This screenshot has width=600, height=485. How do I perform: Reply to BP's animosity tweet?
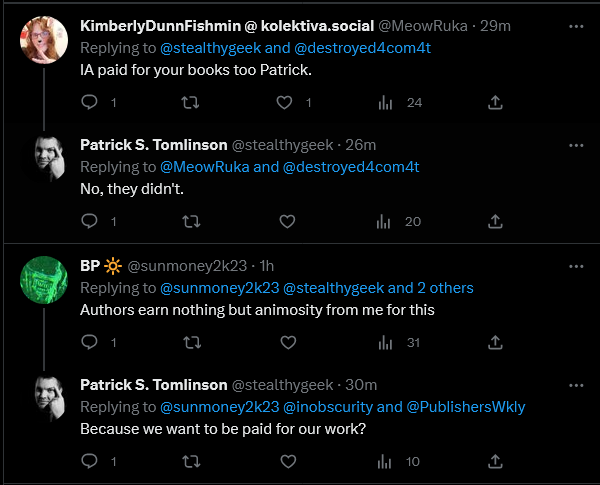tap(90, 342)
